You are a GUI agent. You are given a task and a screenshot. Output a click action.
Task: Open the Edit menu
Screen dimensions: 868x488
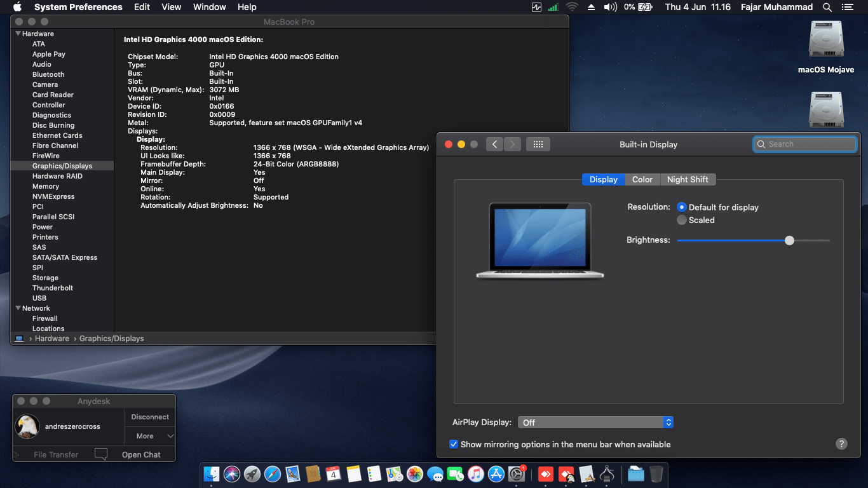tap(142, 7)
